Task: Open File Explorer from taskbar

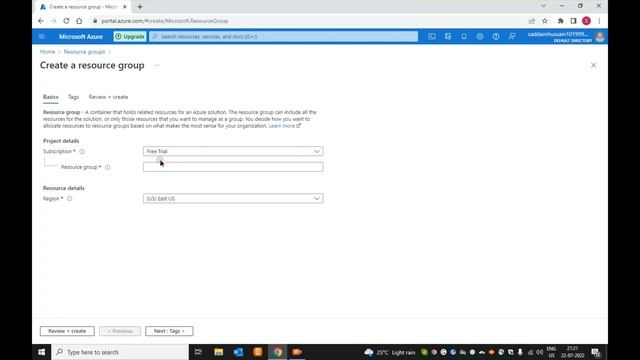Action: coord(218,352)
